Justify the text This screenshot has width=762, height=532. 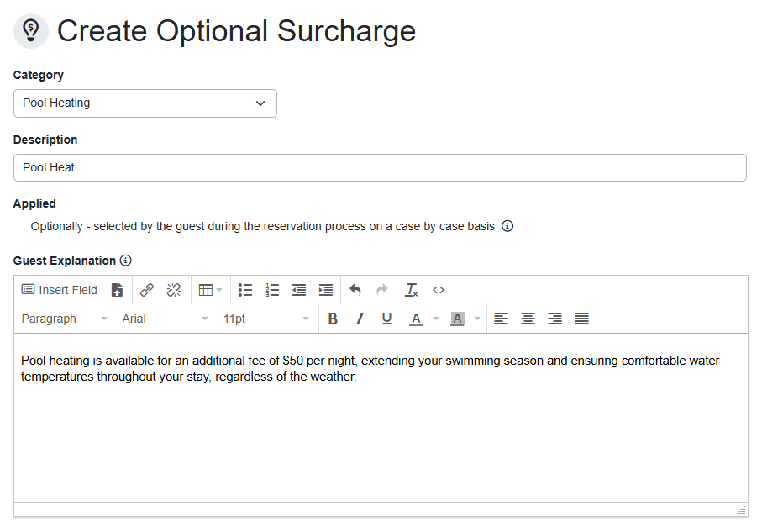tap(581, 319)
